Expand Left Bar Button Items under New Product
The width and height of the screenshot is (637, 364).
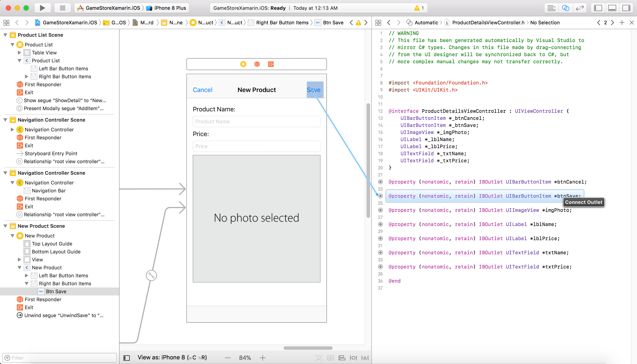(27, 276)
